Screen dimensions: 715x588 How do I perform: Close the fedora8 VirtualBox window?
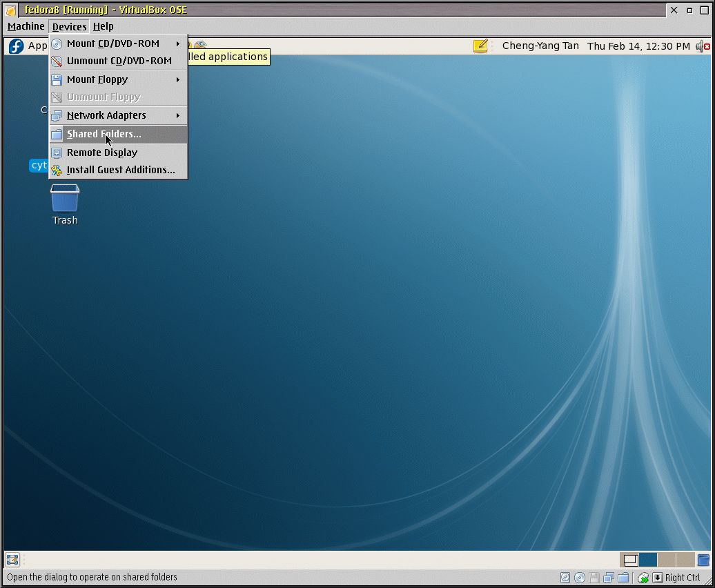674,10
